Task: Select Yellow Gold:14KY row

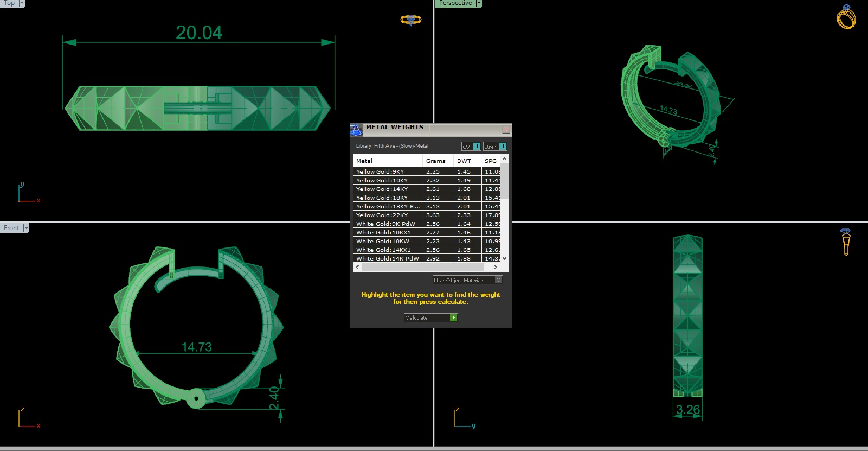Action: click(427, 189)
